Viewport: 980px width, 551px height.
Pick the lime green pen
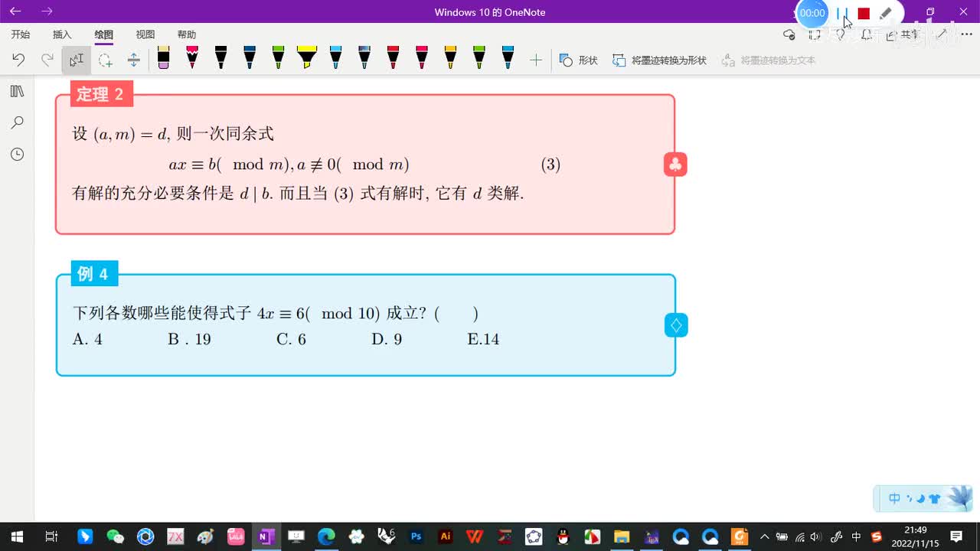(479, 57)
